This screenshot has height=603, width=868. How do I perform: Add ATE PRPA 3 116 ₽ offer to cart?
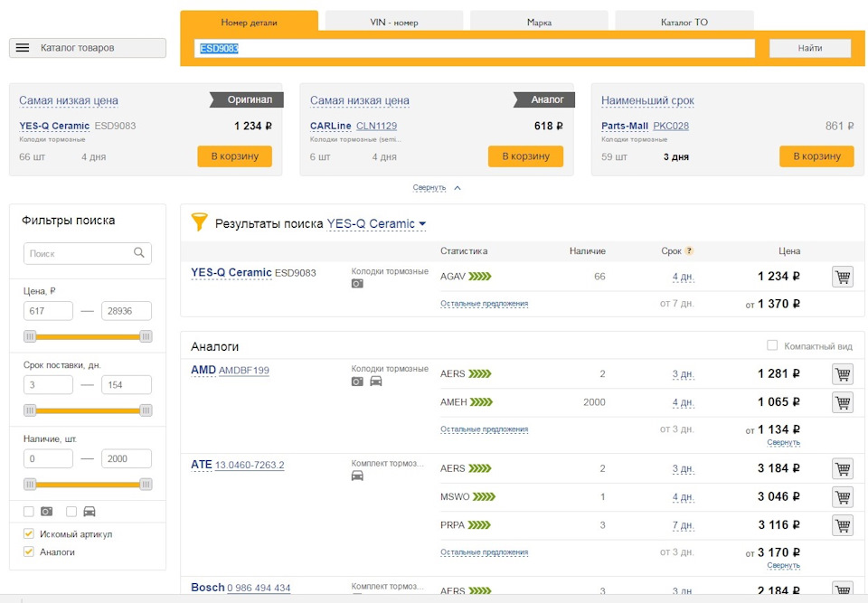pos(843,525)
